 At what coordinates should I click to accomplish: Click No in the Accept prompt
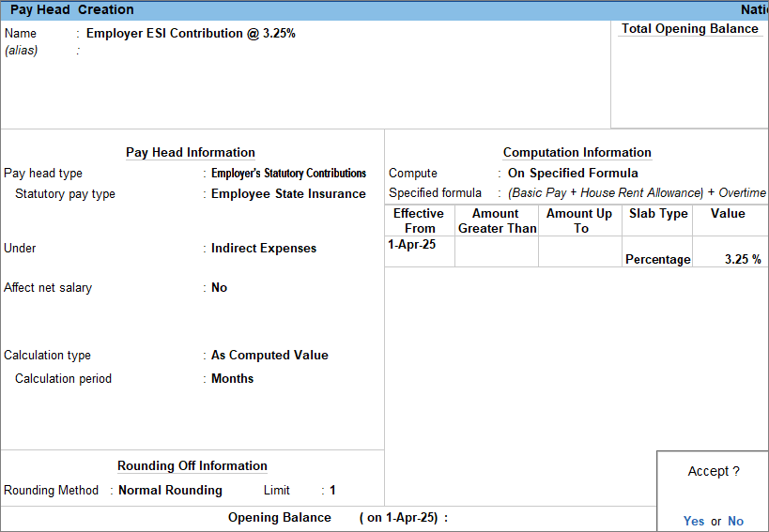(735, 521)
